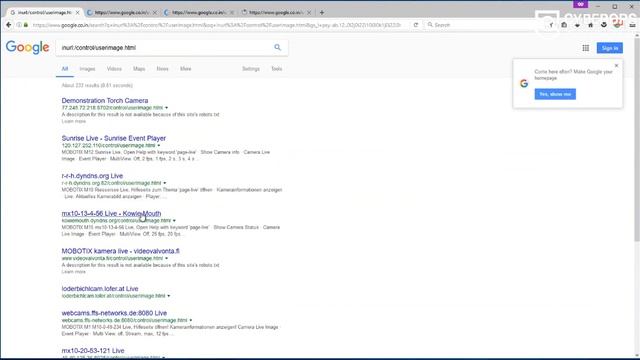
Task: Switch to the second google.co.in tab
Action: [x=121, y=13]
